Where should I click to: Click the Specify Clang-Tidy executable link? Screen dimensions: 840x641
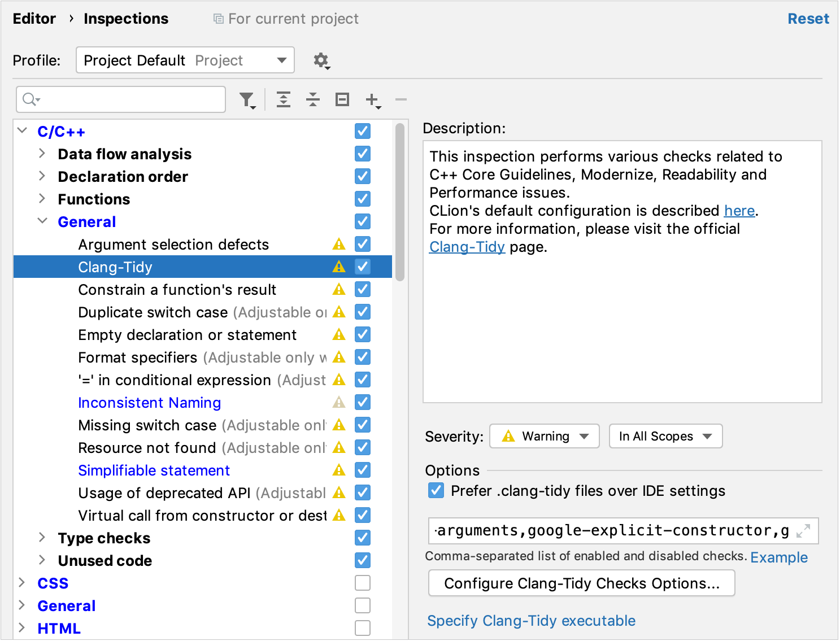click(x=530, y=621)
